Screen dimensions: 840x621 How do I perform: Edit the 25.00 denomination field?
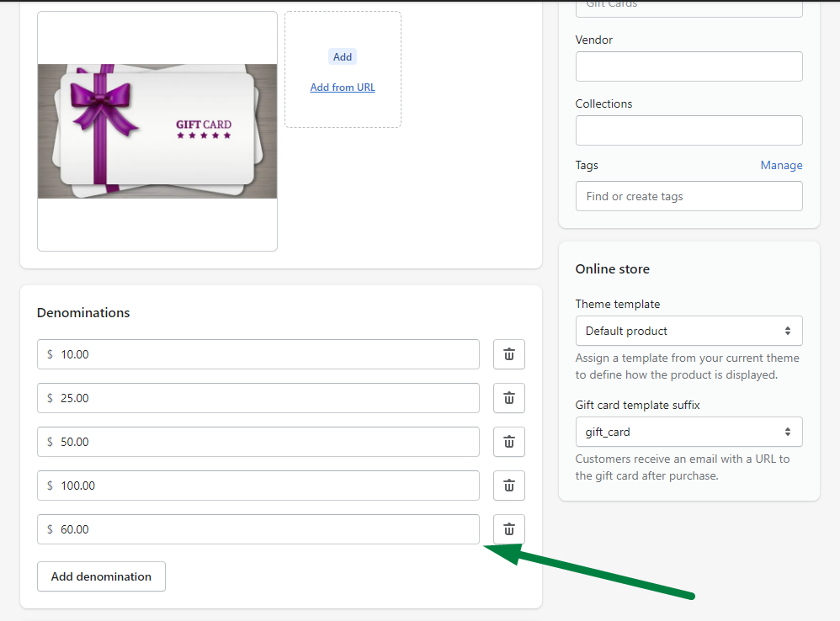[258, 398]
